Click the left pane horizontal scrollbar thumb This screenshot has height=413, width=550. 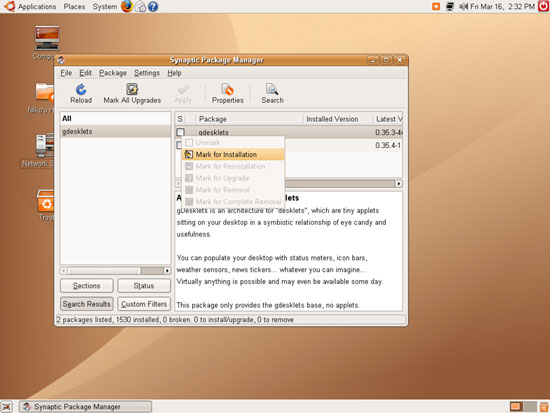click(x=104, y=271)
